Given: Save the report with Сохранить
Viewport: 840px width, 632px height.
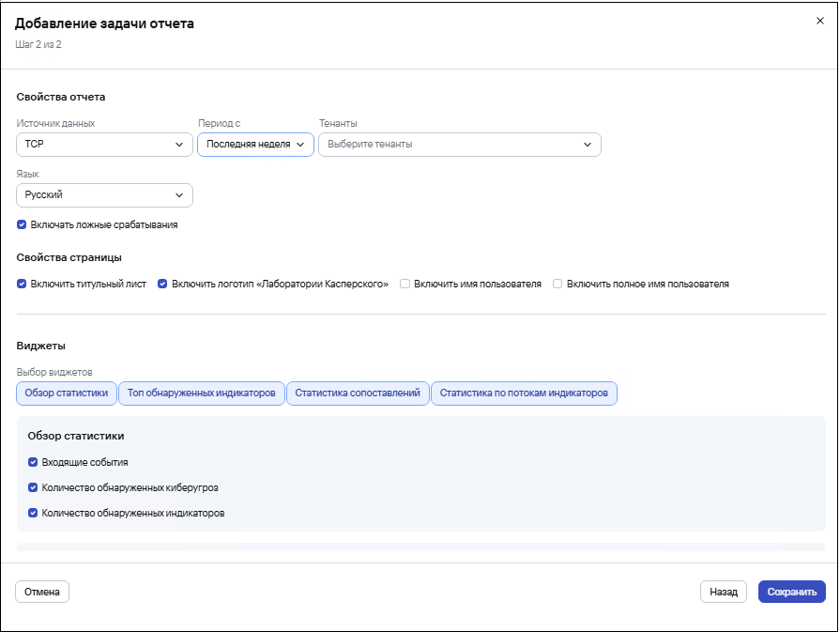Looking at the screenshot, I should coord(792,592).
